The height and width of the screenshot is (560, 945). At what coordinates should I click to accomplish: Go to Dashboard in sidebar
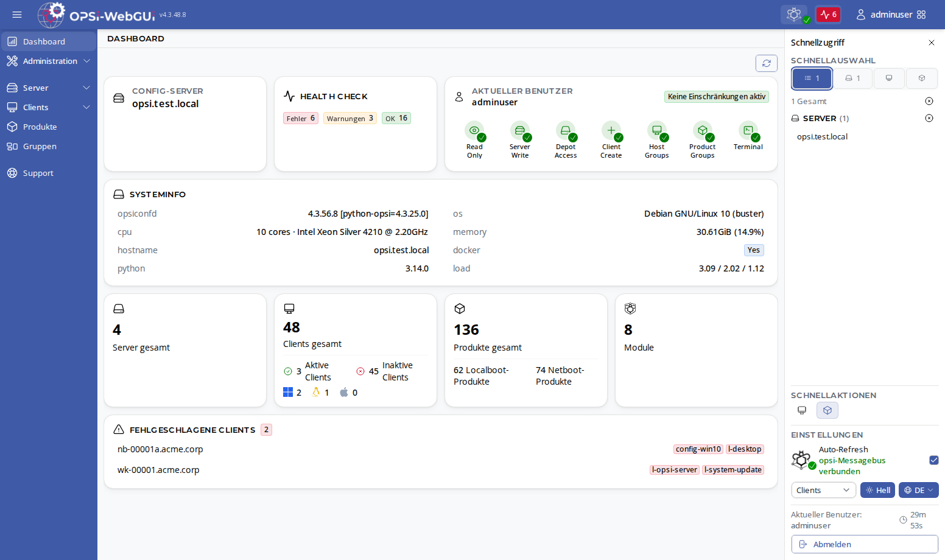(x=48, y=41)
